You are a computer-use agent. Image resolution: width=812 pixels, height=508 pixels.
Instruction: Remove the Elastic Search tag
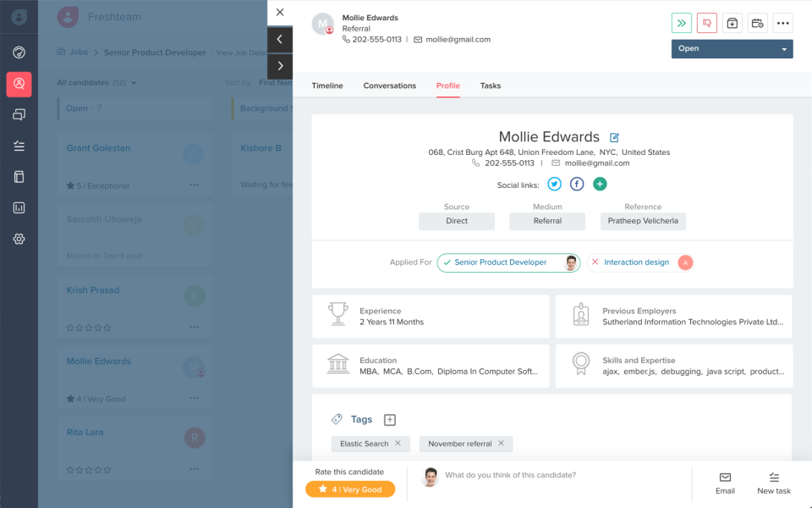coord(398,443)
